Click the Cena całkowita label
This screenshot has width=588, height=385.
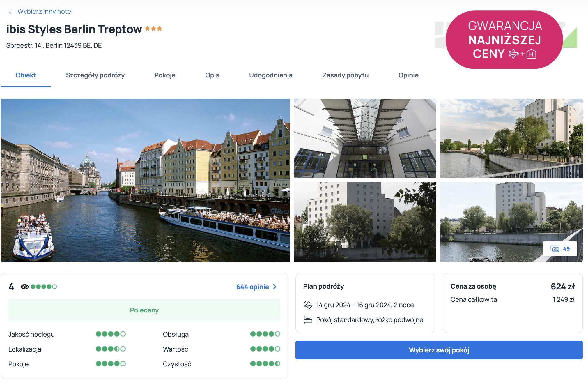click(x=474, y=299)
